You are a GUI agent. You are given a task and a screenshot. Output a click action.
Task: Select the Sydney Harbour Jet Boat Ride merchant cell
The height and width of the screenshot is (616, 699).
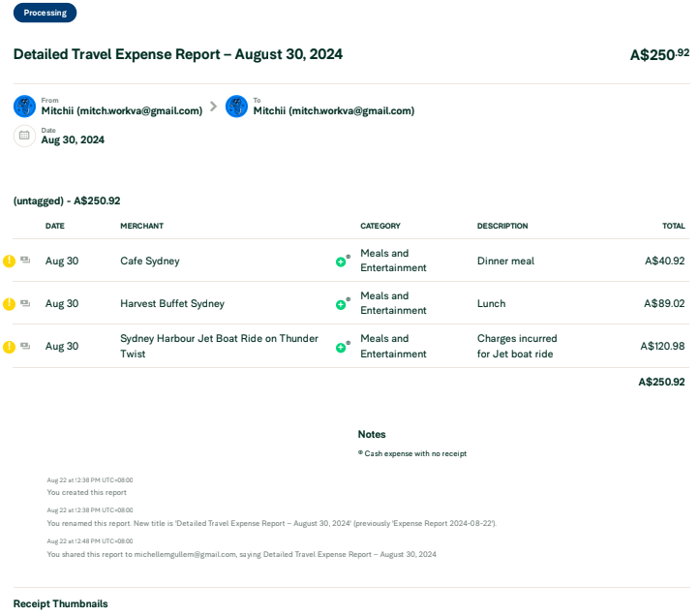[220, 346]
